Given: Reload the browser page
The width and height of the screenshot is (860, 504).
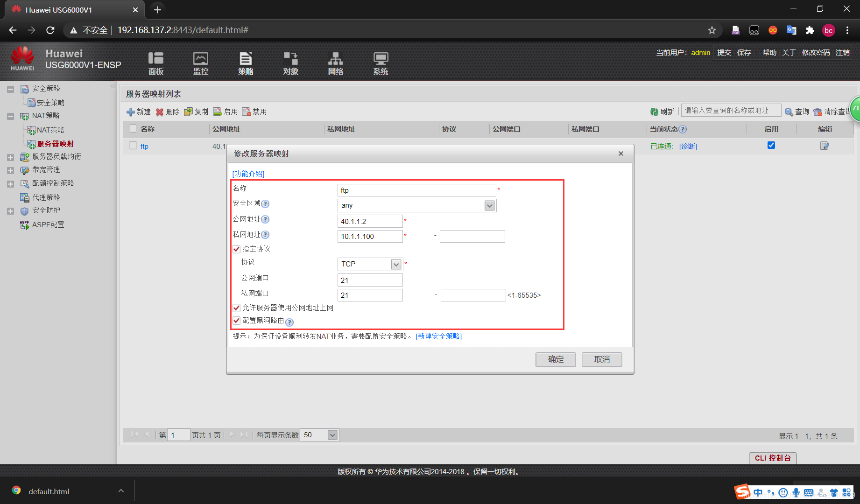Looking at the screenshot, I should coord(50,30).
